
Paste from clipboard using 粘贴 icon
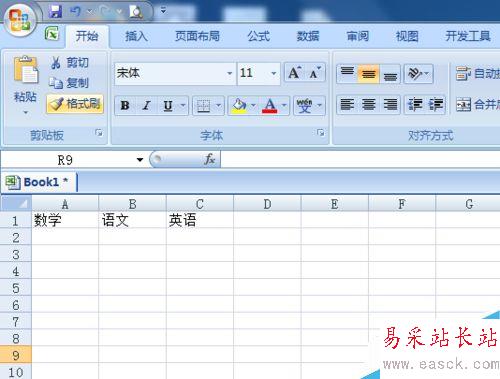tap(25, 70)
